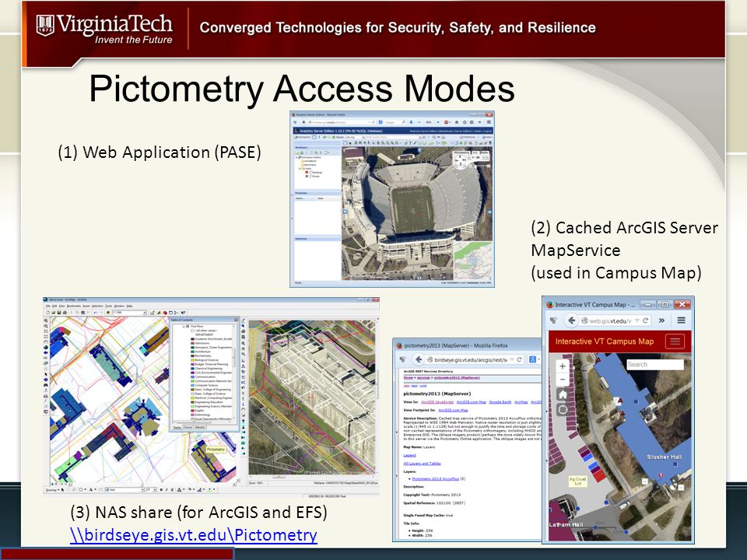747x560 pixels.
Task: Click the Virginia Tech logo
Action: click(103, 29)
